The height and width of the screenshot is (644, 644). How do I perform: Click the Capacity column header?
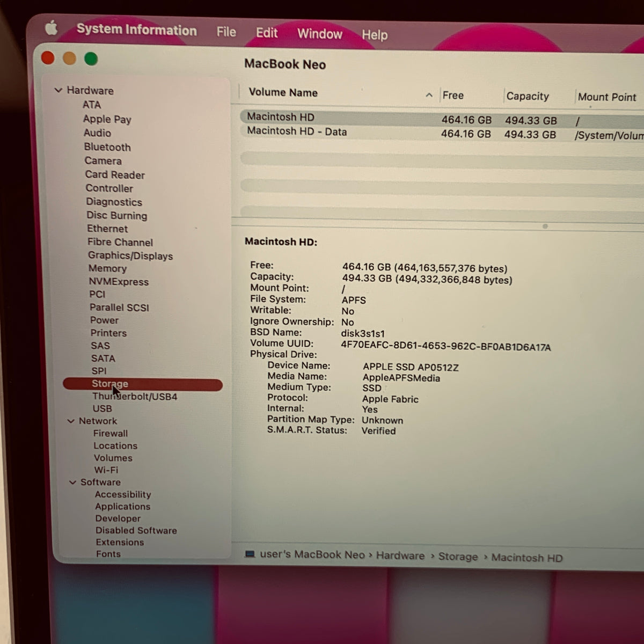click(x=528, y=97)
